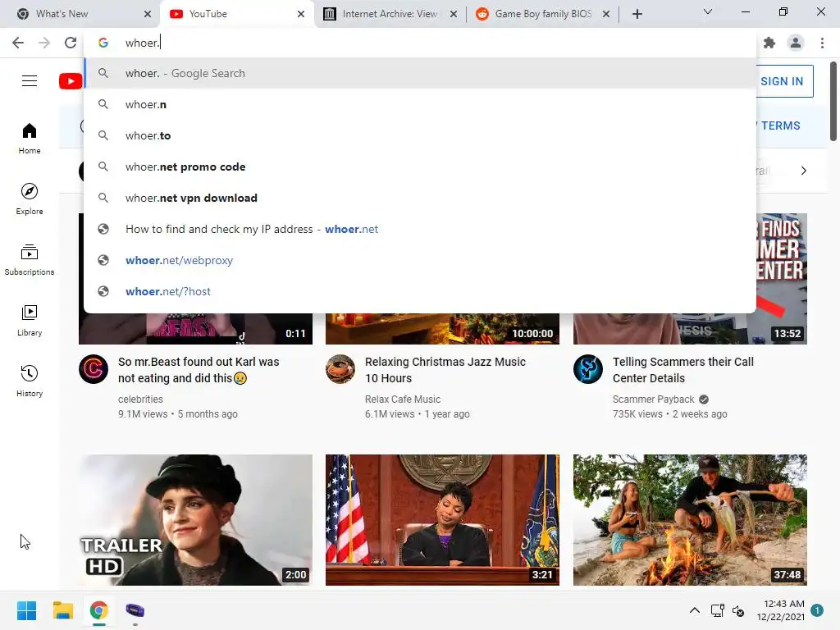Image resolution: width=840 pixels, height=630 pixels.
Task: Open the TRAILER HD video thumbnail
Action: point(195,519)
